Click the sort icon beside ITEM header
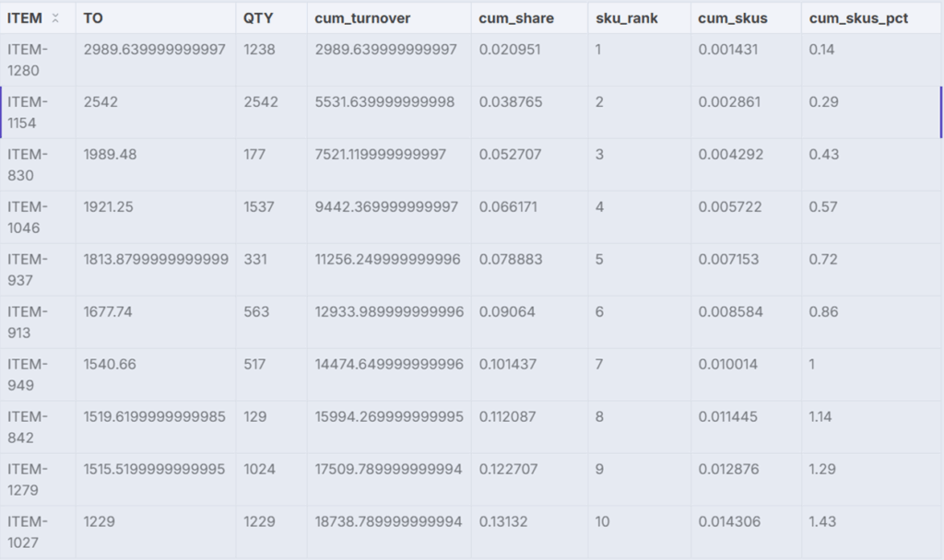The image size is (944, 560). 56,18
